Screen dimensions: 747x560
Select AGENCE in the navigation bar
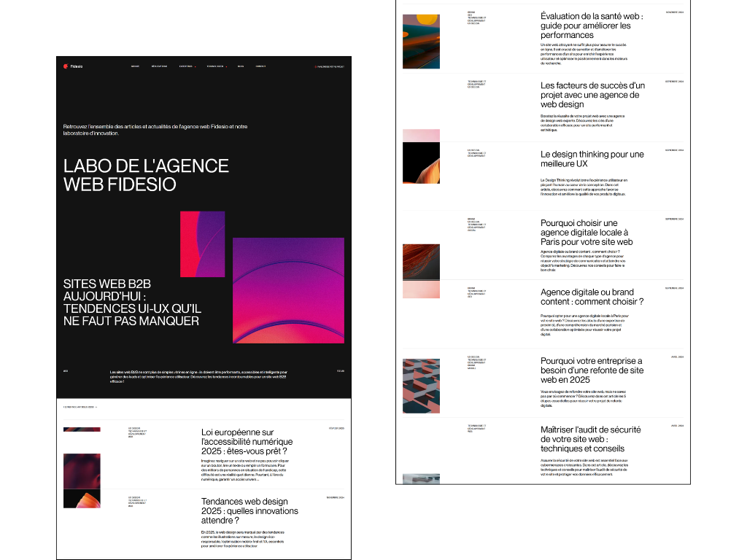pos(134,67)
